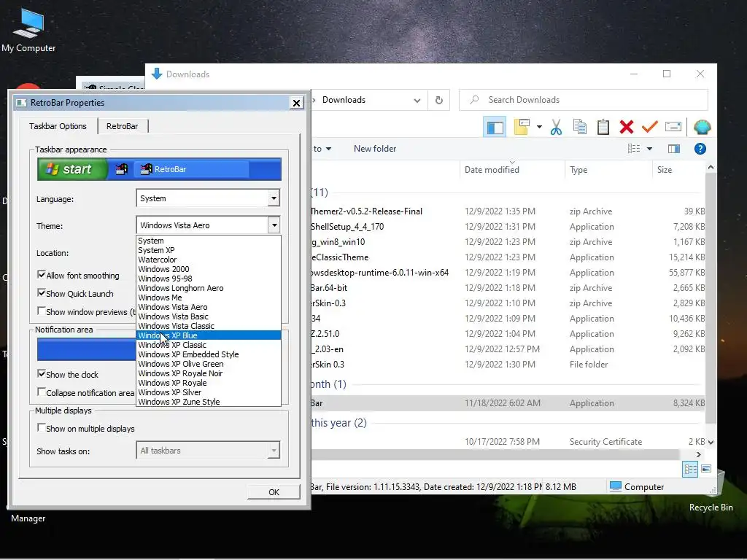Choose Windows Vista Basic theme
The width and height of the screenshot is (747, 560).
(208, 316)
